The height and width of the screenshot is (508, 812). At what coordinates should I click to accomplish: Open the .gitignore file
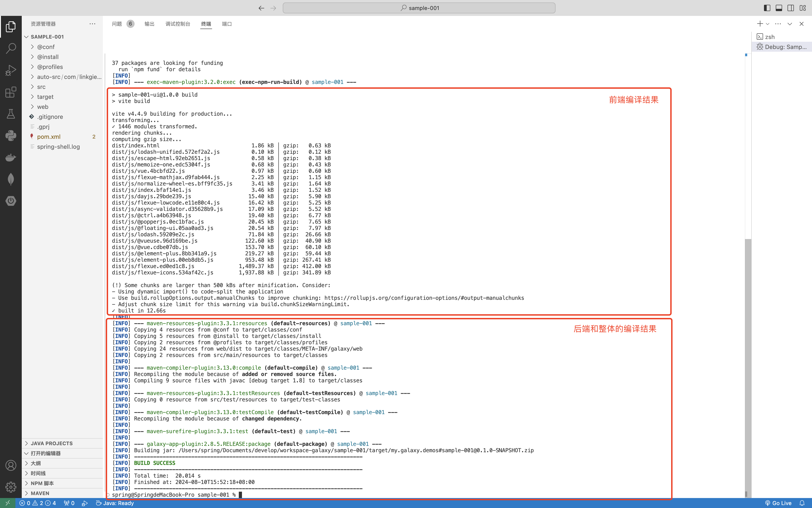click(62, 117)
